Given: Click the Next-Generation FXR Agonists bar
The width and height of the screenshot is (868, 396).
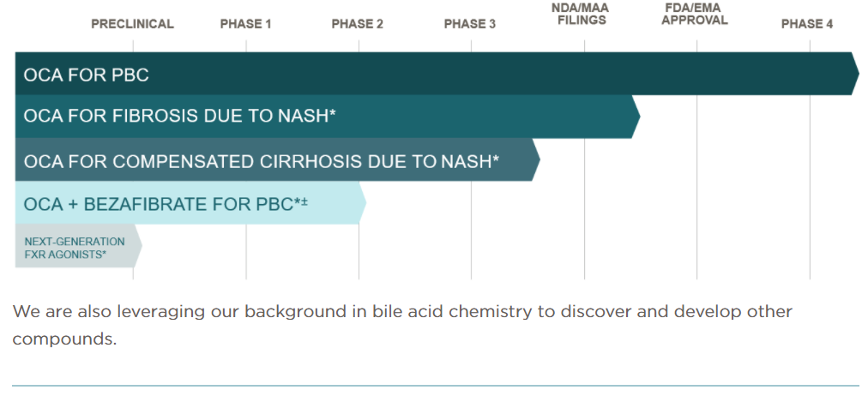Looking at the screenshot, I should (x=79, y=245).
